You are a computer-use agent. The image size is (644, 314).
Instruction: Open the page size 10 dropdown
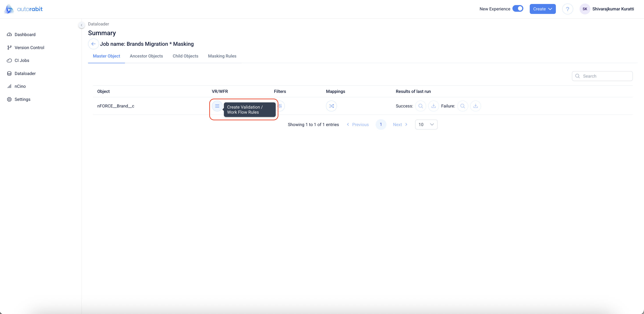[x=426, y=124]
